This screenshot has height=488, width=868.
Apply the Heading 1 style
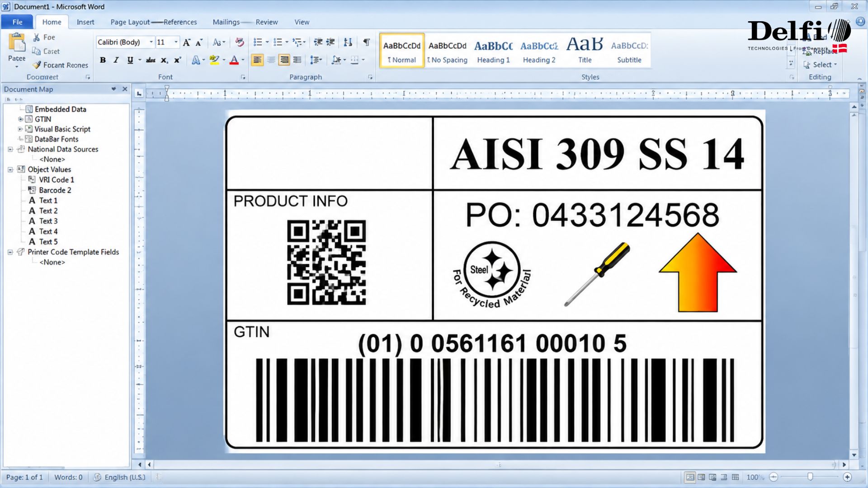coord(493,51)
